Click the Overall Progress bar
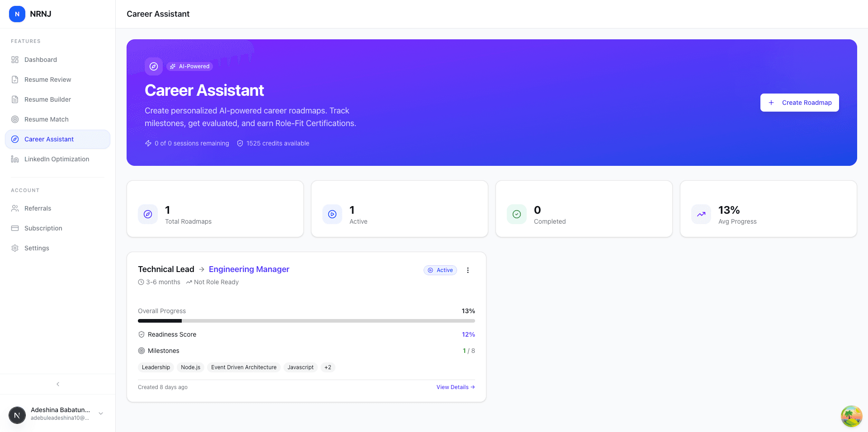This screenshot has height=432, width=868. pos(307,321)
